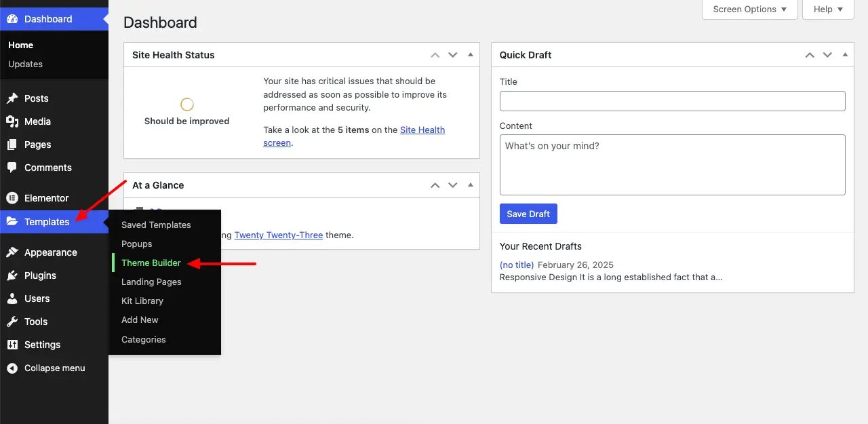Open Kit Library submenu item
This screenshot has height=424, width=868.
(142, 301)
